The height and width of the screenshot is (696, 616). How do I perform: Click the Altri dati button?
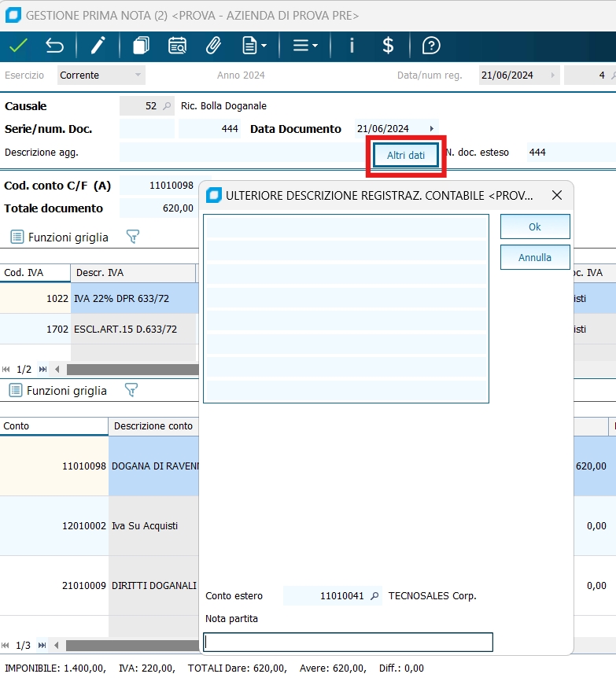tap(406, 156)
